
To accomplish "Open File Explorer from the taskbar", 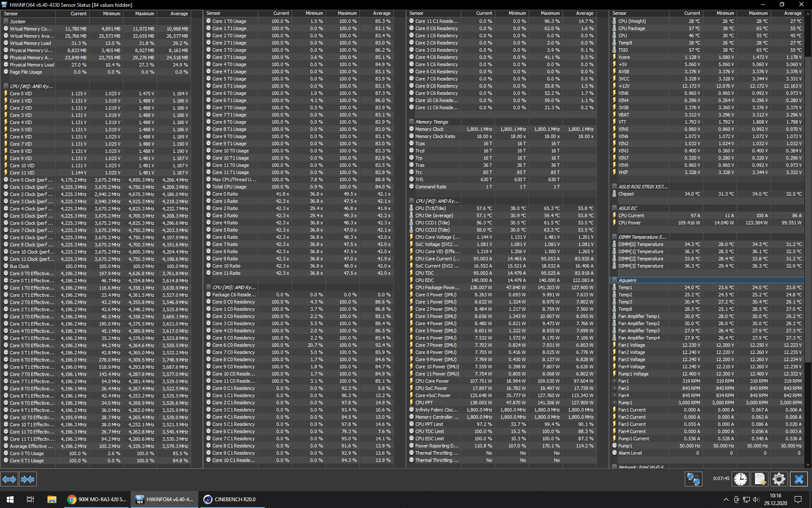I will click(52, 500).
